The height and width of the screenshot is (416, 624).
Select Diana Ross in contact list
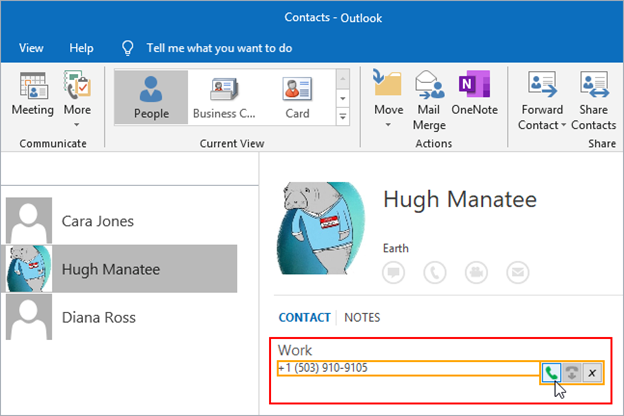pos(121,317)
